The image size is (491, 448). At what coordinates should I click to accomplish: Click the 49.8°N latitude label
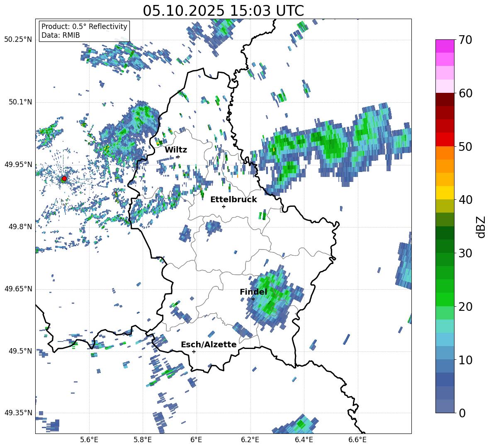[x=20, y=227]
